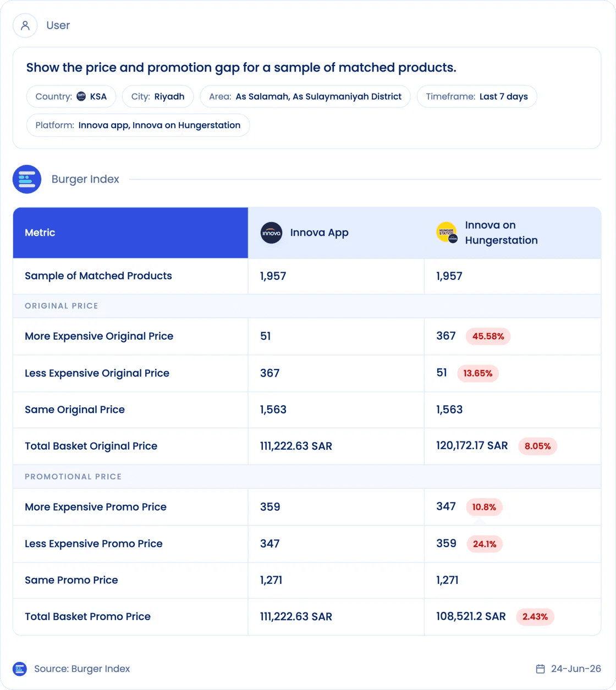Screen dimensions: 616x690
Task: Select the Total Basket Promo Price row
Action: pyautogui.click(x=307, y=617)
